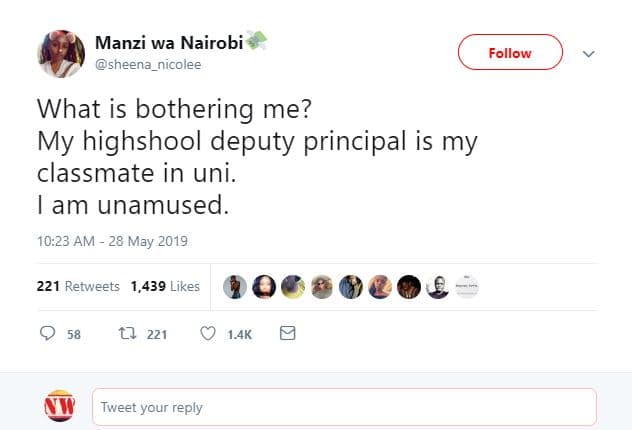Image resolution: width=632 pixels, height=430 pixels.
Task: Click the money emoji beside the name
Action: [x=257, y=40]
